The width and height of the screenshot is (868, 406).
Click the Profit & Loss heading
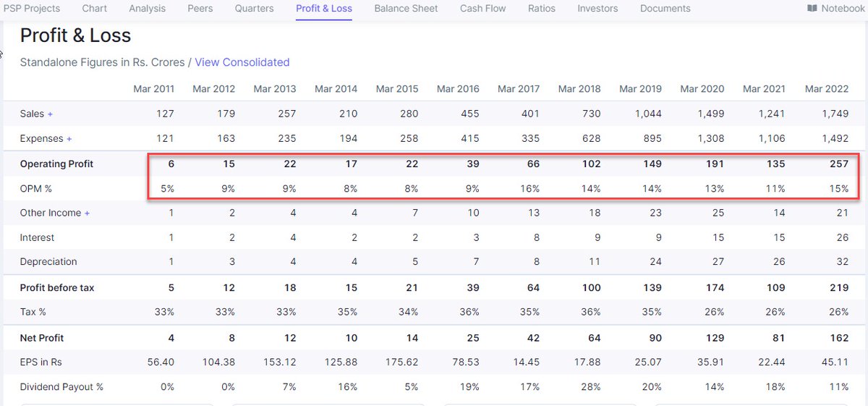(x=75, y=35)
